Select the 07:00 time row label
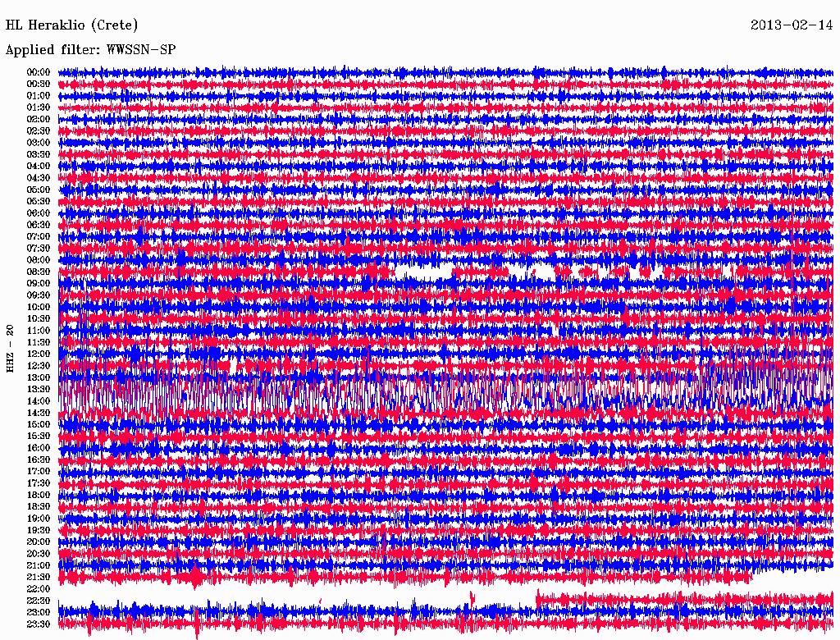This screenshot has height=640, width=840. 39,236
